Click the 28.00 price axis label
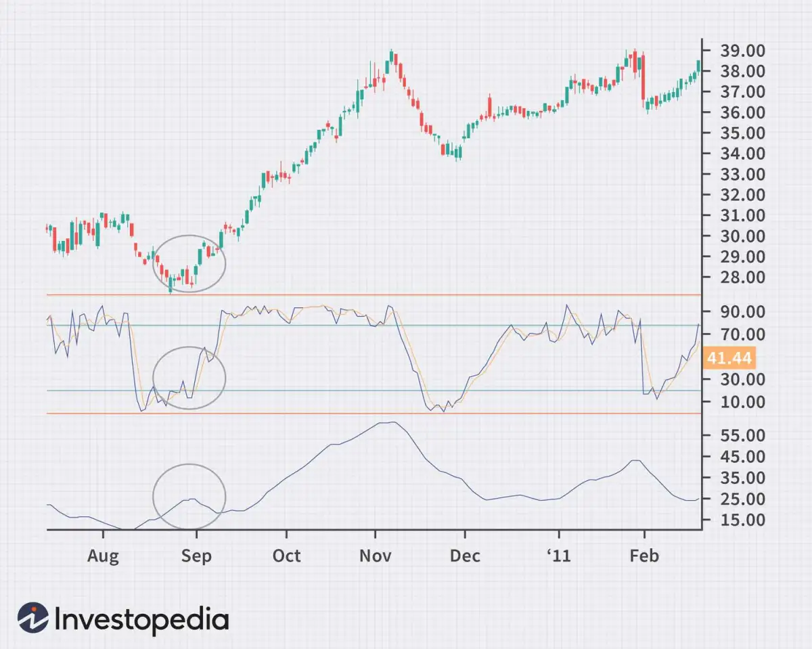 (x=742, y=277)
